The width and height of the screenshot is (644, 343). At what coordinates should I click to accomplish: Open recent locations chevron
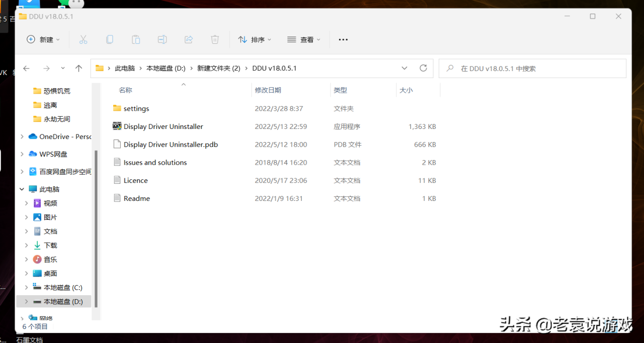pyautogui.click(x=63, y=68)
